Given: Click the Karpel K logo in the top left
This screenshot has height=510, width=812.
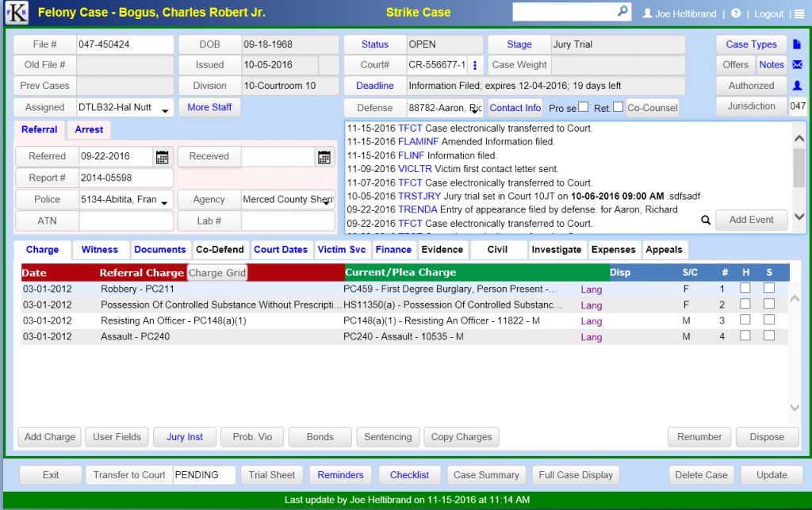Looking at the screenshot, I should [x=17, y=11].
